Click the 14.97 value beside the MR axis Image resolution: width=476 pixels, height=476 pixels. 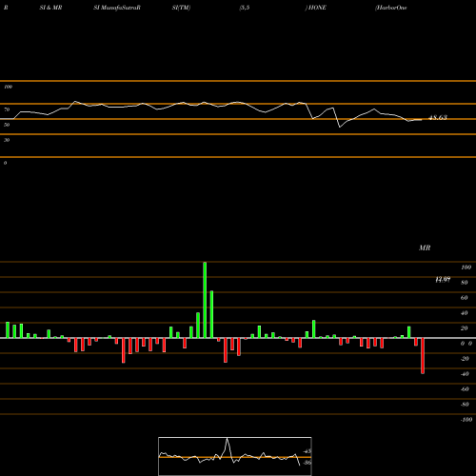tap(443, 280)
